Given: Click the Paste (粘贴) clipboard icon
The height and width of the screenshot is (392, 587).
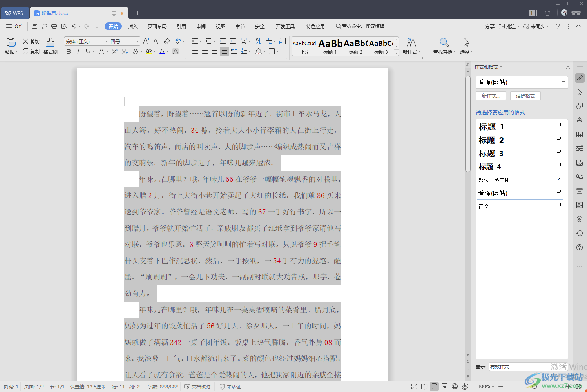Looking at the screenshot, I should coord(11,42).
